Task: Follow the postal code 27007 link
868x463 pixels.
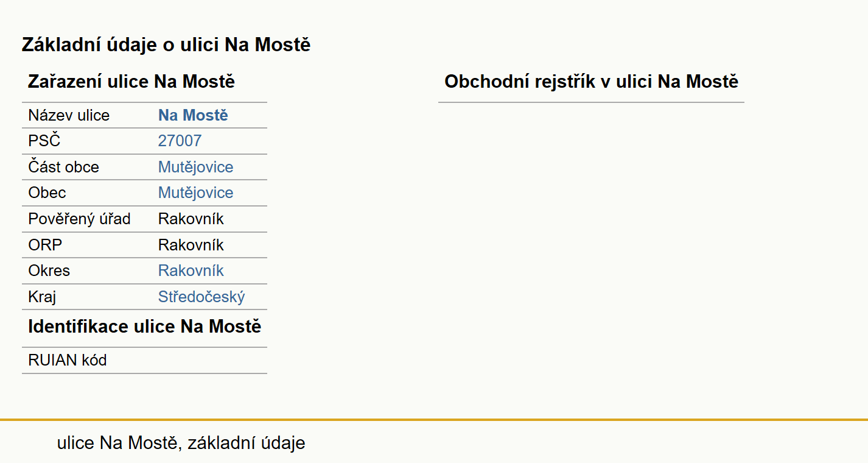Action: [x=180, y=141]
